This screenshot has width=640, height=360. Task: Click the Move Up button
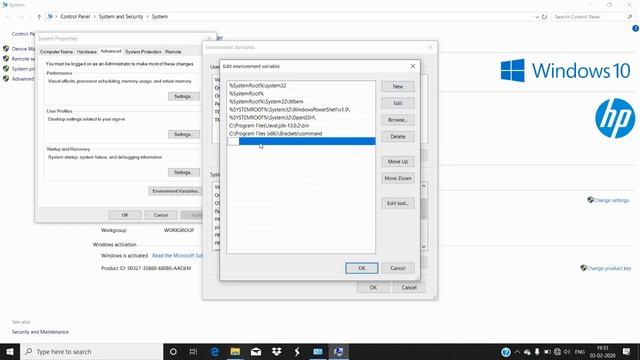pyautogui.click(x=398, y=162)
